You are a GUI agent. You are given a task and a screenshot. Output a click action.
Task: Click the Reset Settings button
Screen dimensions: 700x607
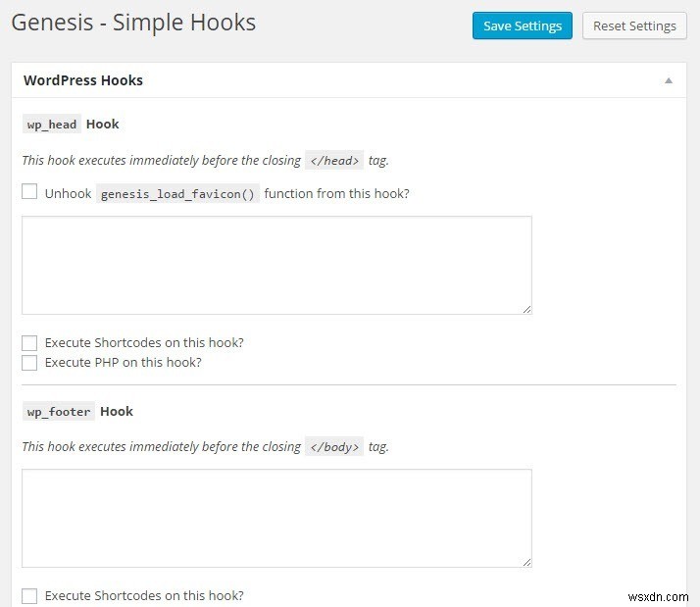pos(634,25)
